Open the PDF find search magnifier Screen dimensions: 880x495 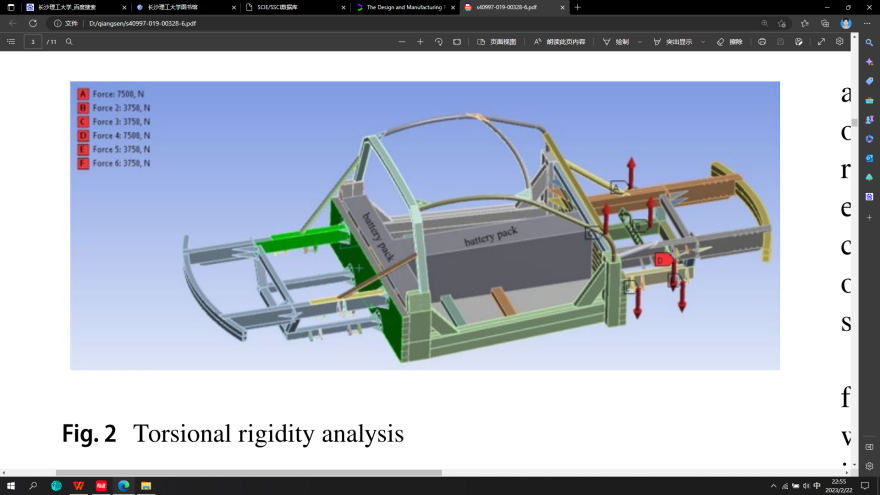69,42
